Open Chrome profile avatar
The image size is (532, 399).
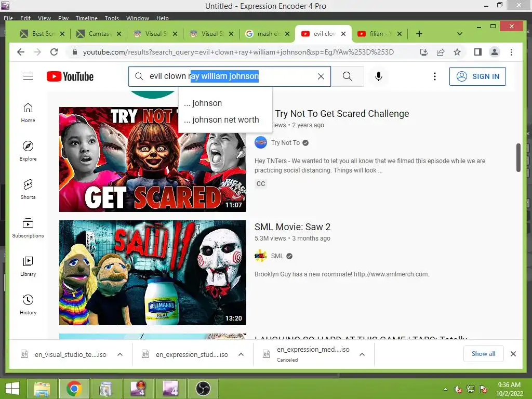495,52
